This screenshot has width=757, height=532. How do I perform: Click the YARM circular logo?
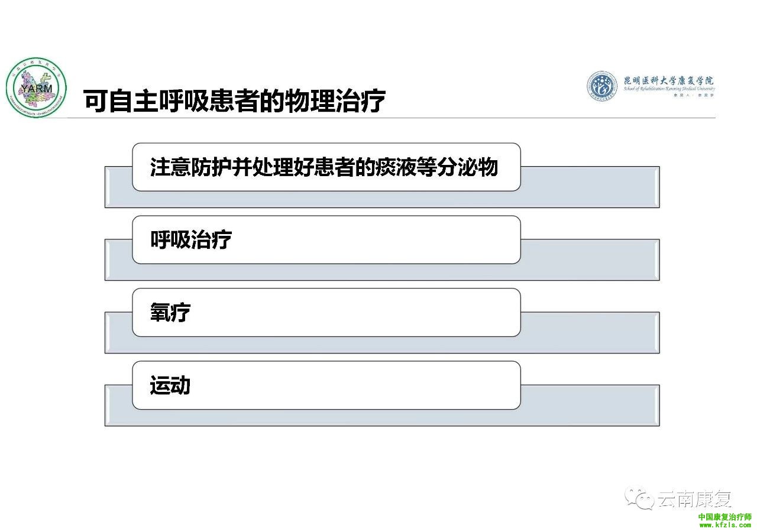coord(36,87)
